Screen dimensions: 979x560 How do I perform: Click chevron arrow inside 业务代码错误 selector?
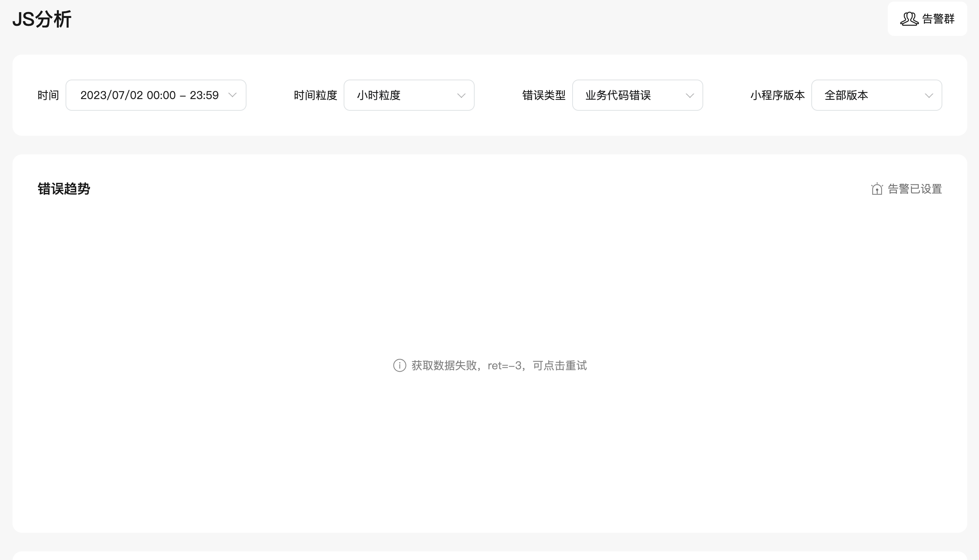click(x=690, y=96)
